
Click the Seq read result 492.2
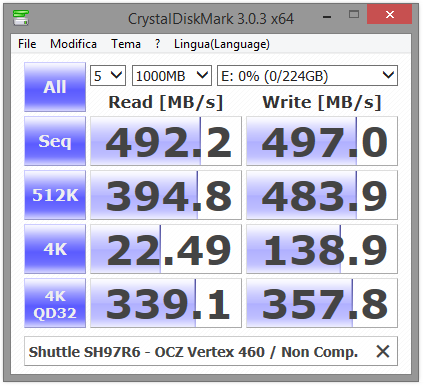[x=166, y=141]
